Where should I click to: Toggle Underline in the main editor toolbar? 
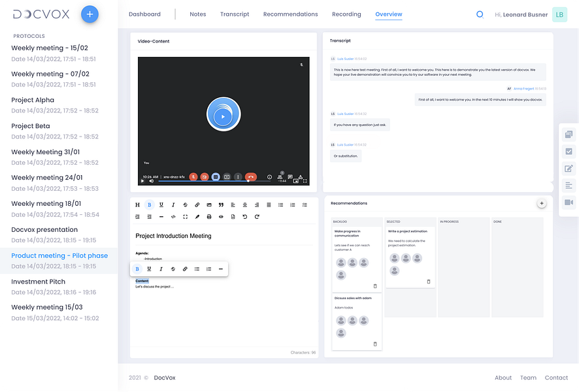click(x=161, y=205)
